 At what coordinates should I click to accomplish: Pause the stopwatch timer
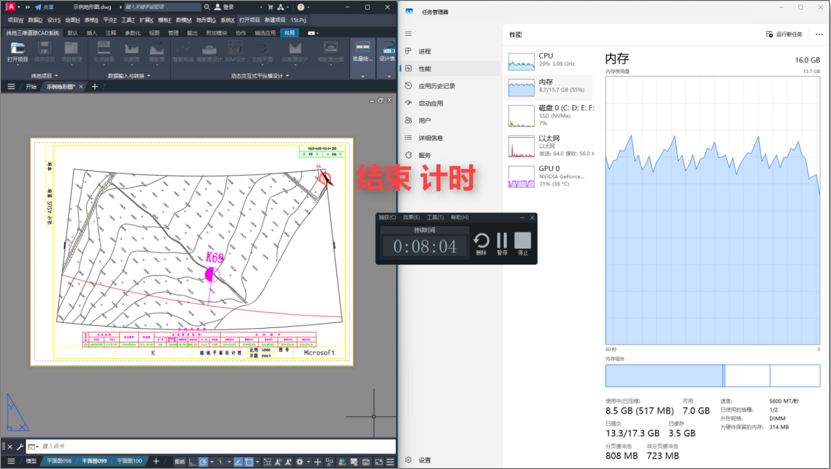pos(502,242)
